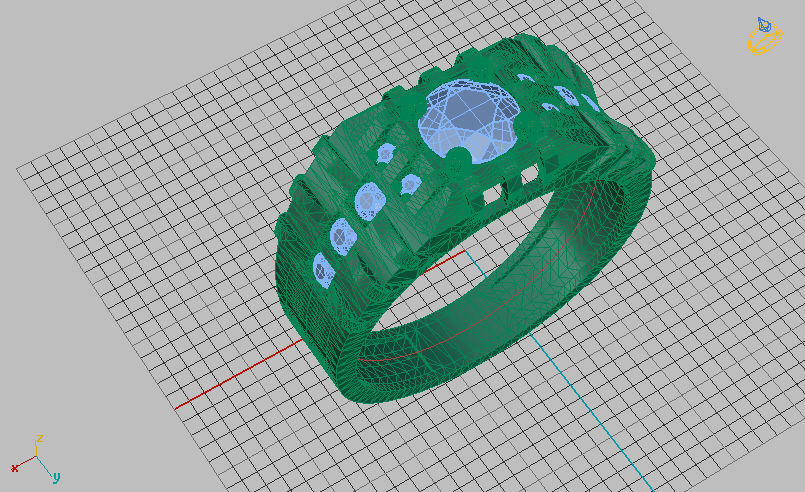Select the middle cushion gem on the left shoulder
Image resolution: width=805 pixels, height=492 pixels.
tap(343, 236)
